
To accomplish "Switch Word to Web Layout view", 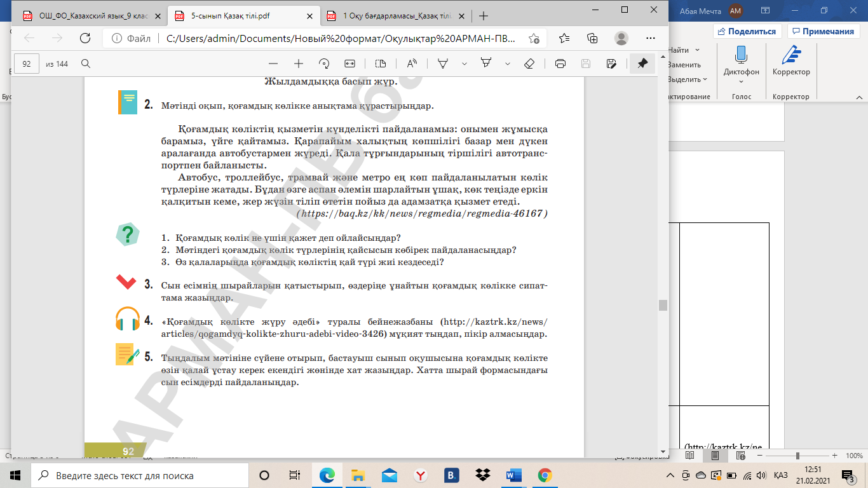I will (x=741, y=456).
